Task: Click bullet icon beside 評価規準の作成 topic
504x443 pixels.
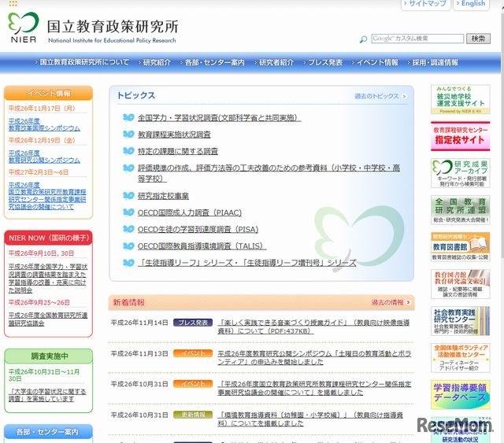Action: coord(128,168)
